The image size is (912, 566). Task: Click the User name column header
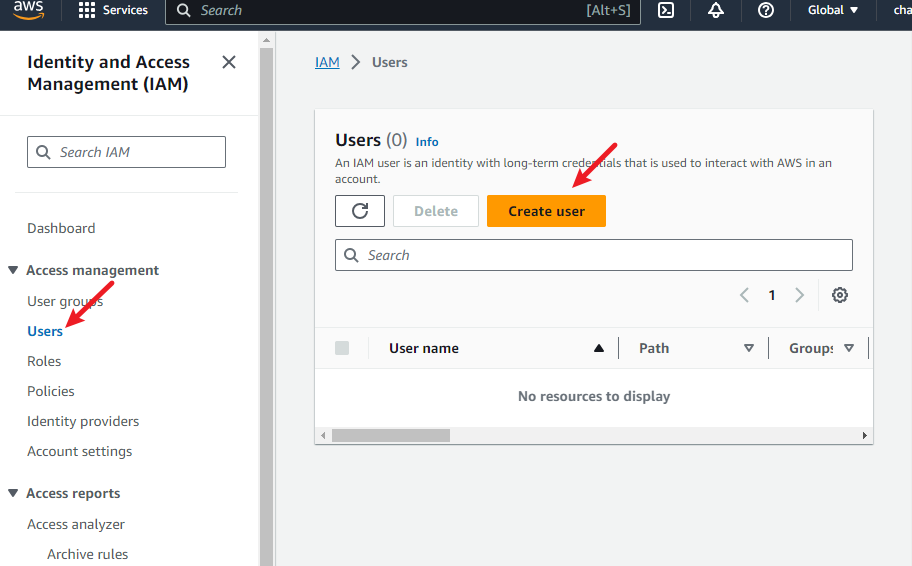point(424,348)
